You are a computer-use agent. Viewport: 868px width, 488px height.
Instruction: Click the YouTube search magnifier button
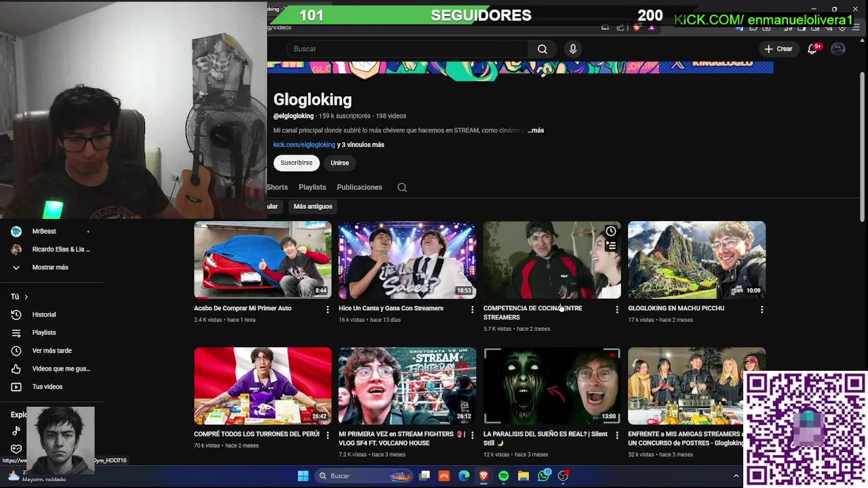click(542, 49)
